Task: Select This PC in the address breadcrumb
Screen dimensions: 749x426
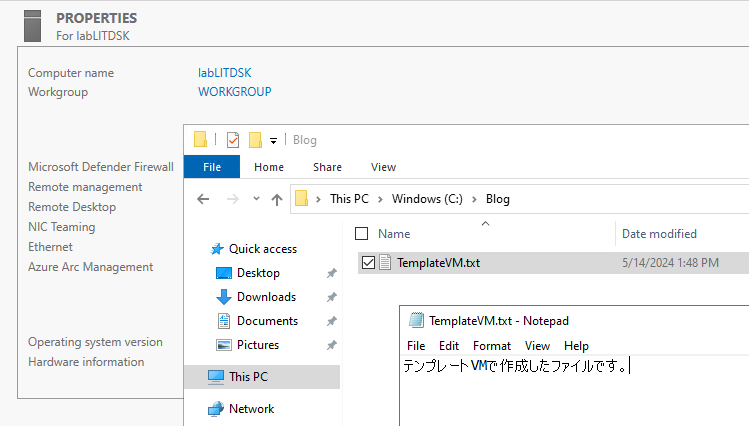Action: pos(349,199)
